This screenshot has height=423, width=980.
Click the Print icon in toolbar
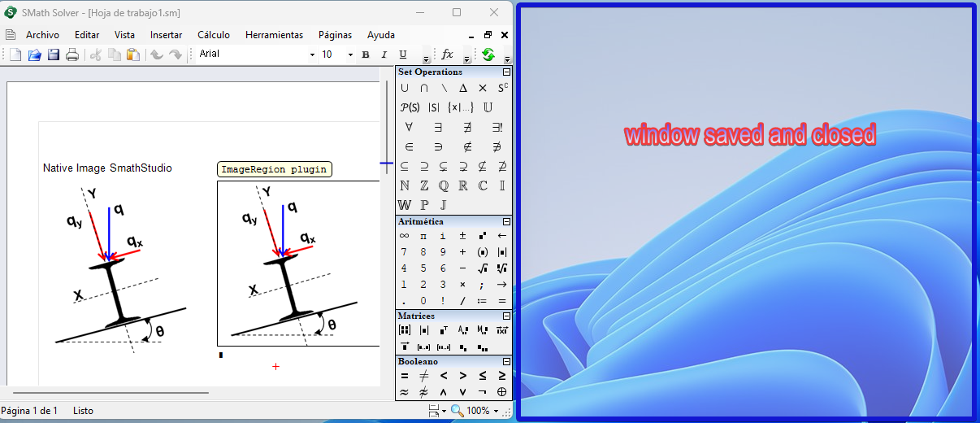click(x=72, y=55)
